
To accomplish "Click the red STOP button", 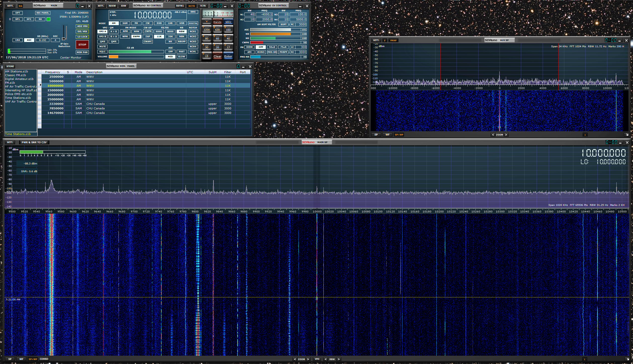I will click(82, 44).
